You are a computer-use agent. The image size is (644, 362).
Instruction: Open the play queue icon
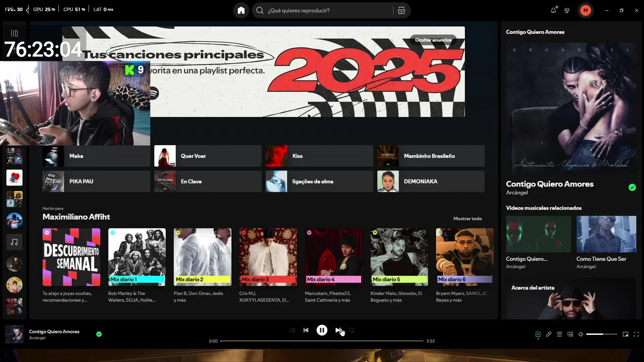[559, 334]
